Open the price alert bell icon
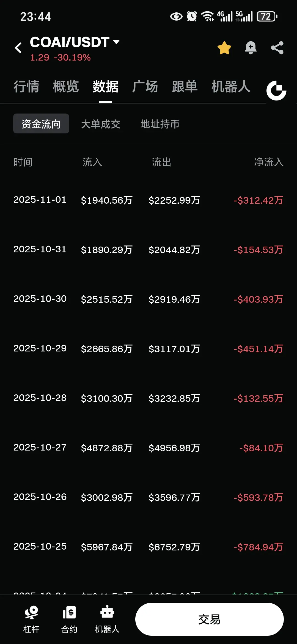Screen dimensions: 297x644 251,48
